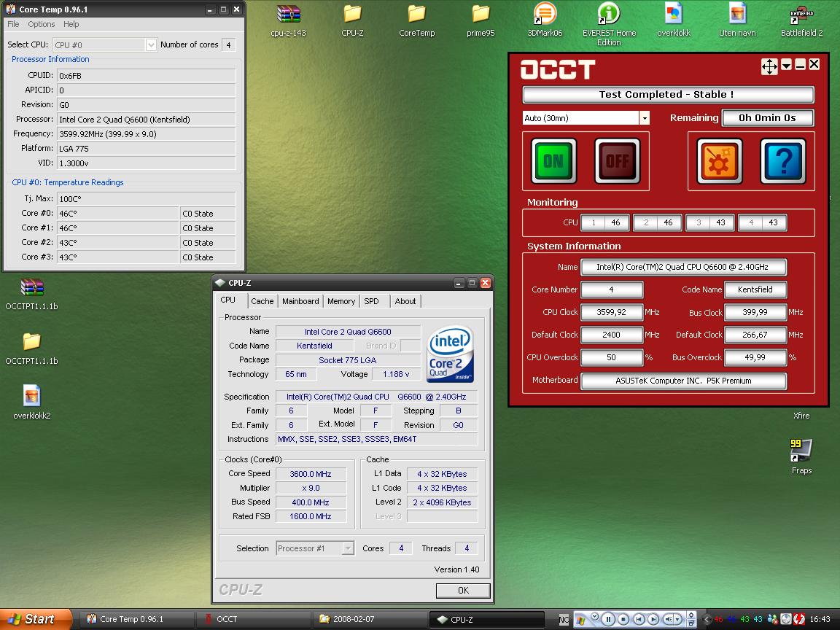The image size is (840, 630).
Task: Open the OCCT options gear button
Action: pyautogui.click(x=720, y=161)
